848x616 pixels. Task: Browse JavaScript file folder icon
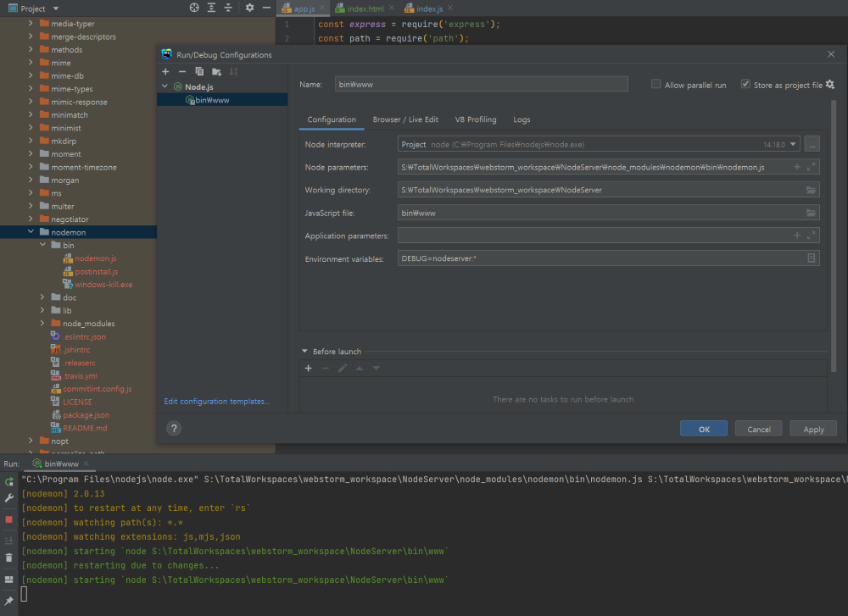tap(811, 213)
